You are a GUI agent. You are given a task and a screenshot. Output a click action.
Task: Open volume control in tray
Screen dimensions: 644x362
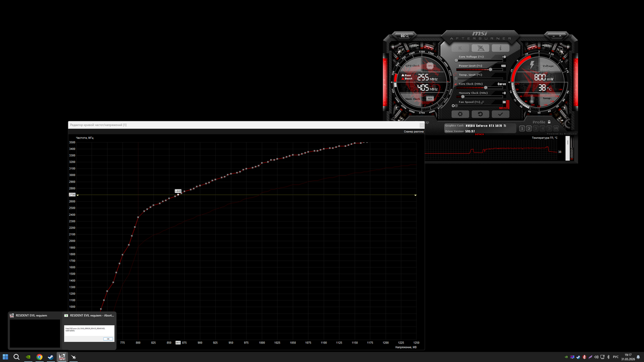596,357
